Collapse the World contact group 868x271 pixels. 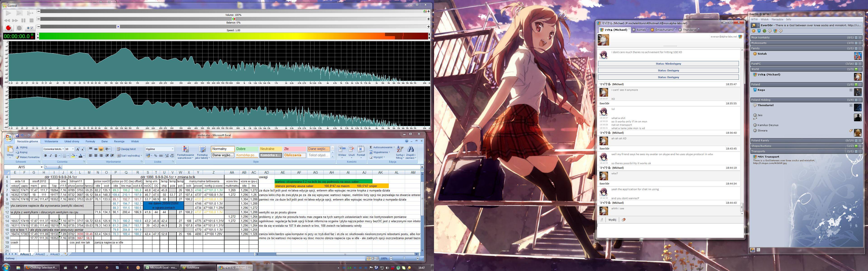point(860,69)
